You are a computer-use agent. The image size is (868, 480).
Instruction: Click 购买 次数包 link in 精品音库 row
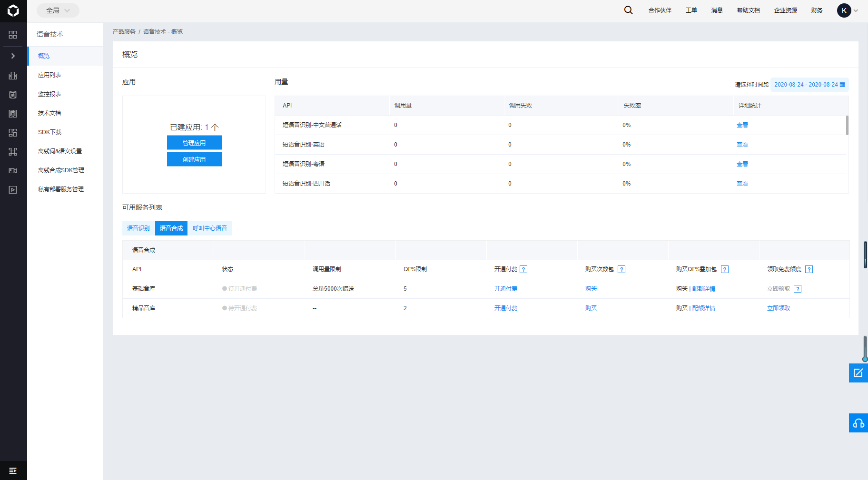591,308
